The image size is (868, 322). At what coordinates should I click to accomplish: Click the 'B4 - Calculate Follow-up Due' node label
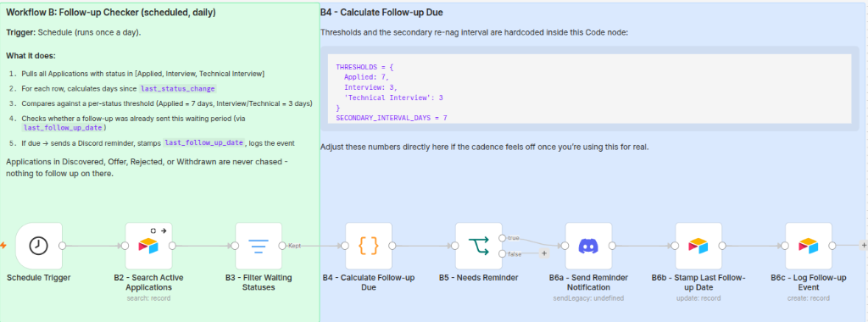coord(369,283)
